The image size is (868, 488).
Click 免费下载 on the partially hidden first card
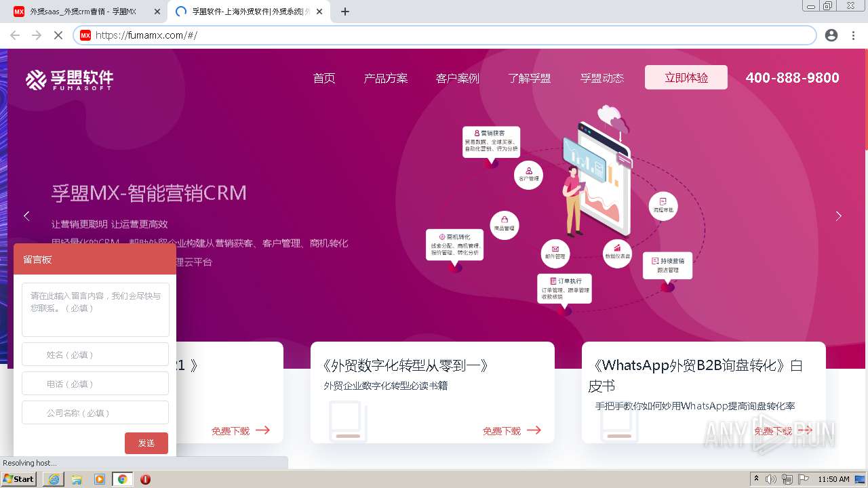click(x=241, y=430)
